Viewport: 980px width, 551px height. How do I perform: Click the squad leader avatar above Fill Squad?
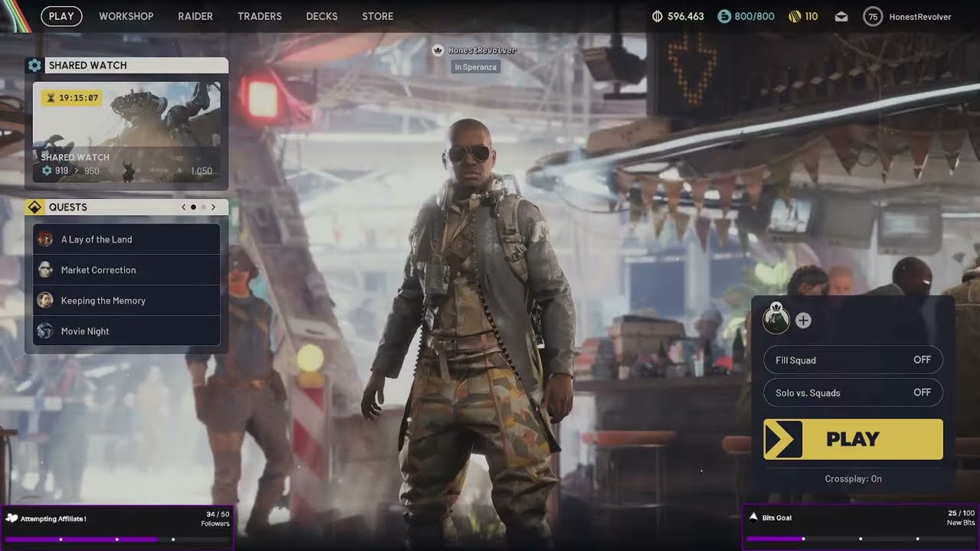click(776, 319)
